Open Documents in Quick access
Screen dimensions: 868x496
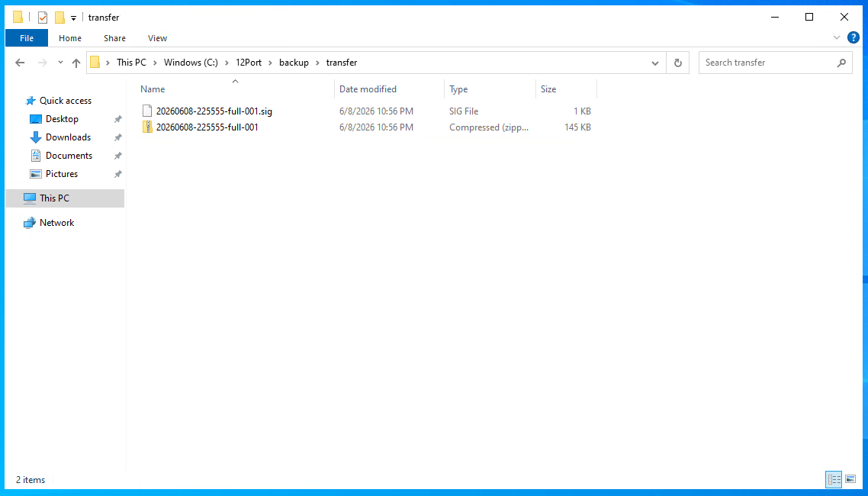pyautogui.click(x=69, y=156)
